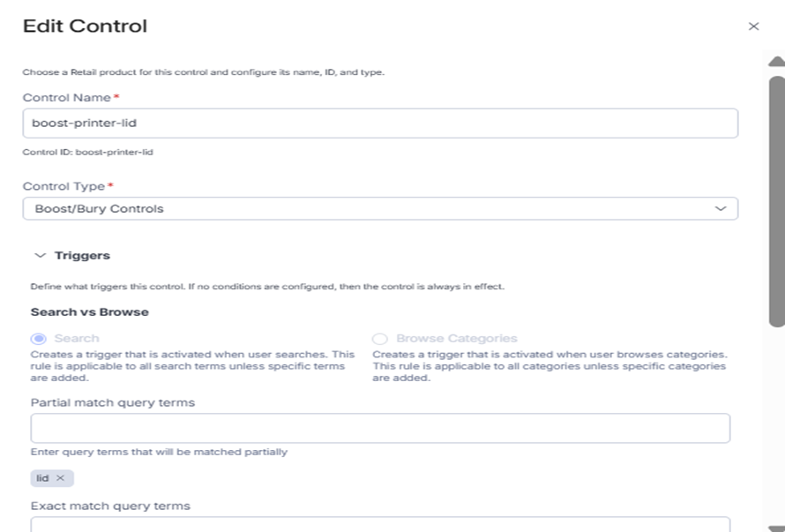Click the Partial match query terms field
The width and height of the screenshot is (785, 532).
pos(379,428)
